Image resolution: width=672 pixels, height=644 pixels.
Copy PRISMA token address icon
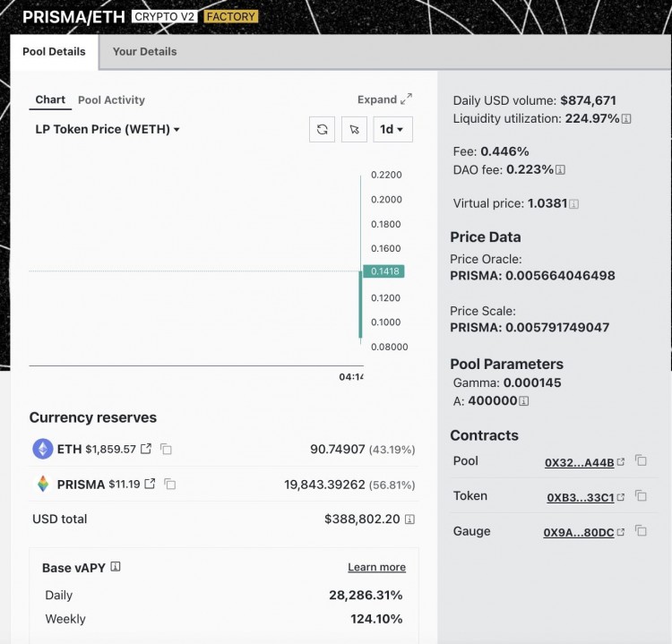click(170, 484)
